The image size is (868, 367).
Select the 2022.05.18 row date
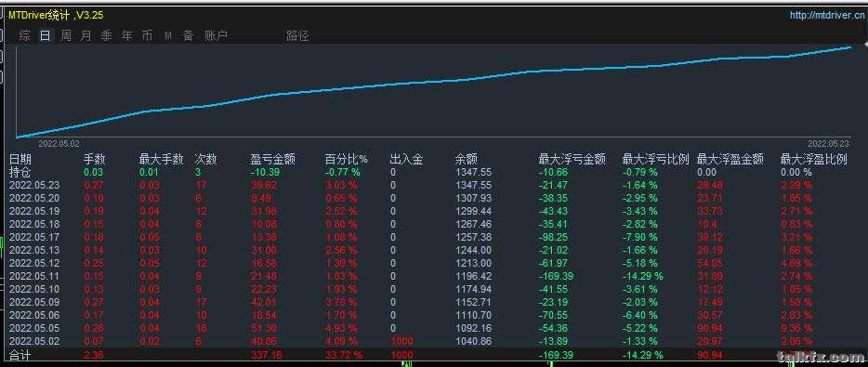coord(34,224)
